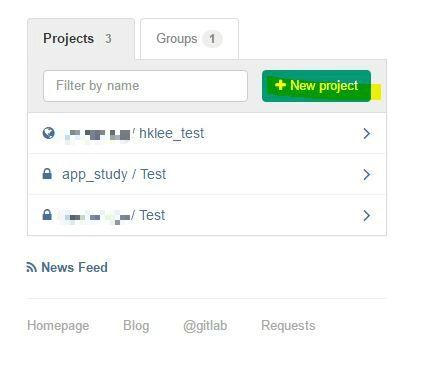Click the lock icon on the last Test project
424x387 pixels.
coord(47,215)
